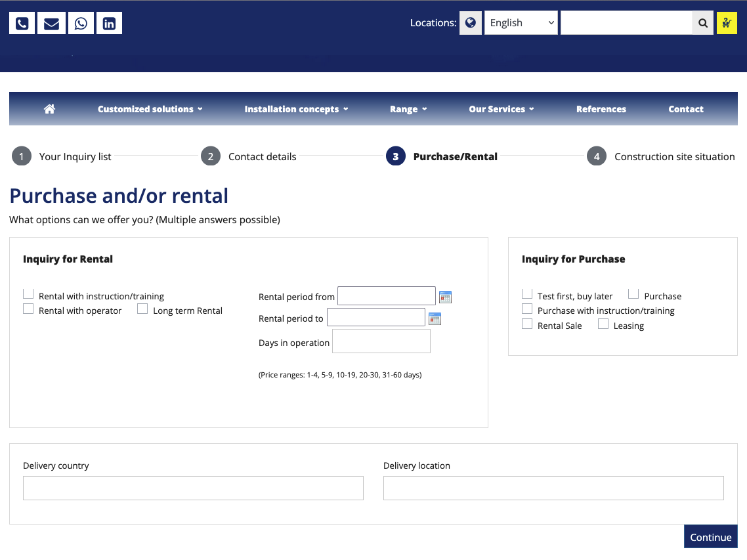Open calendar for Rental period to
The height and width of the screenshot is (560, 747).
[x=435, y=319]
